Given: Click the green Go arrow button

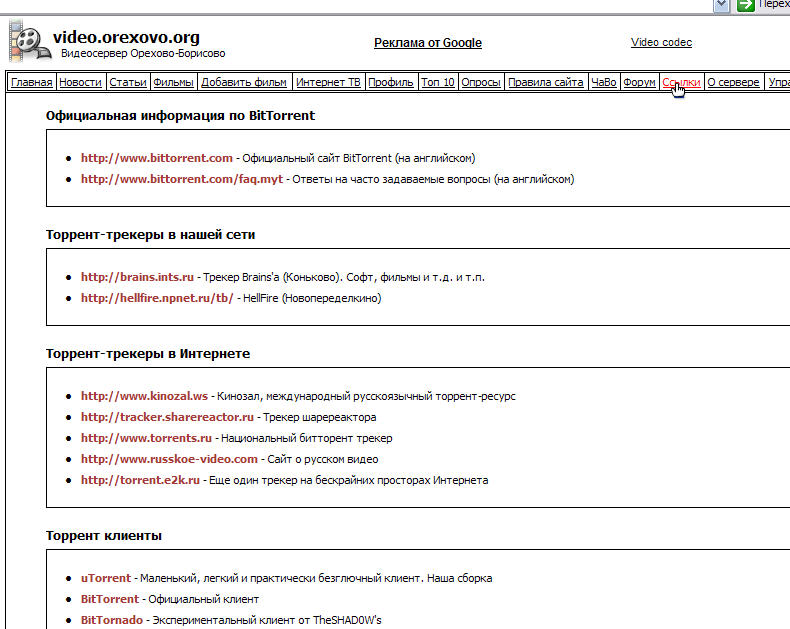Looking at the screenshot, I should tap(746, 6).
